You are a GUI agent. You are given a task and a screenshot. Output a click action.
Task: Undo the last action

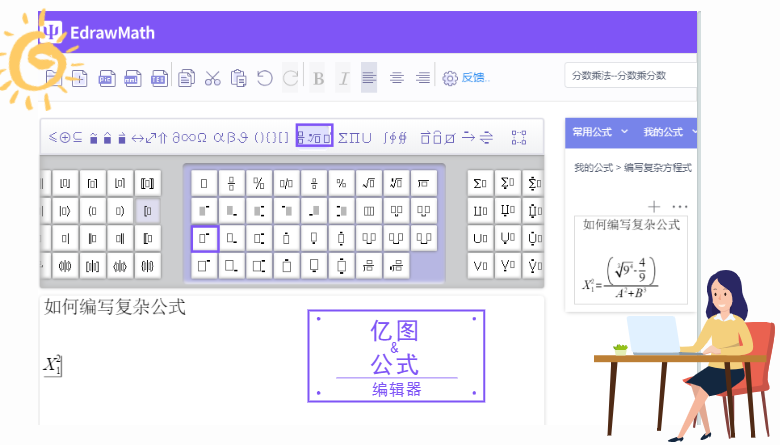[265, 78]
